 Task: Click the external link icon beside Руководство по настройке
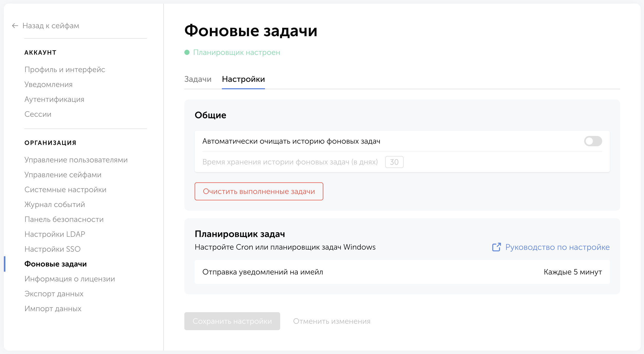[x=496, y=247]
